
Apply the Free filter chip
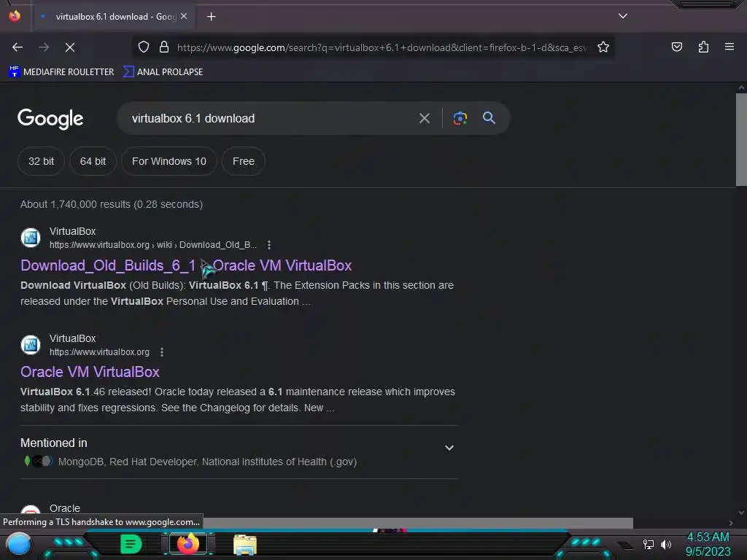point(244,161)
